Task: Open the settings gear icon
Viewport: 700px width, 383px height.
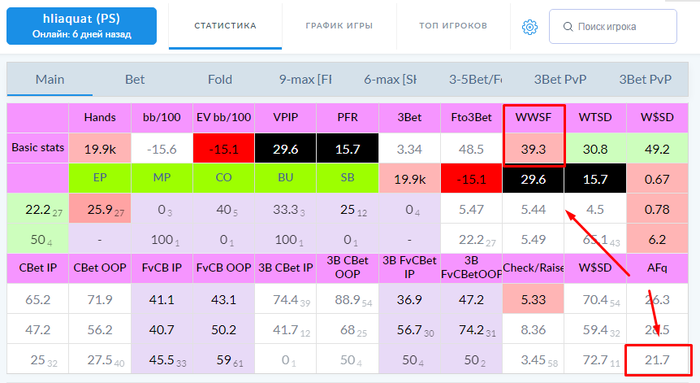Action: (530, 27)
